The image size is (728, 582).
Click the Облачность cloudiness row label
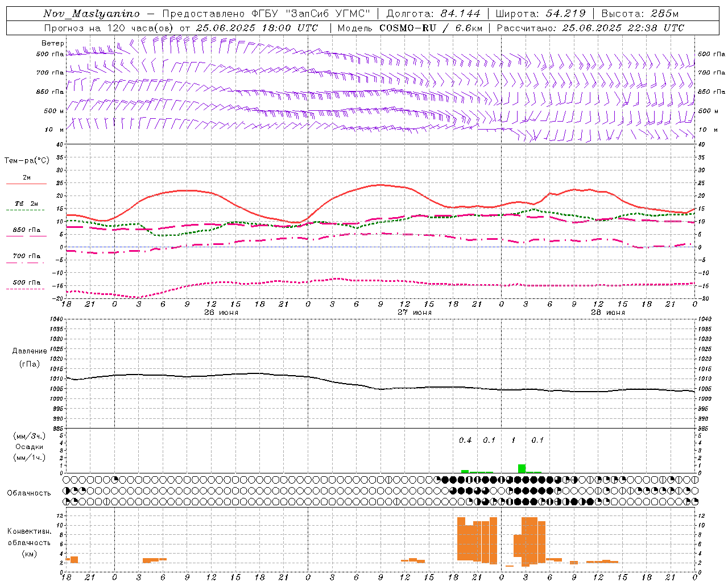(x=29, y=493)
